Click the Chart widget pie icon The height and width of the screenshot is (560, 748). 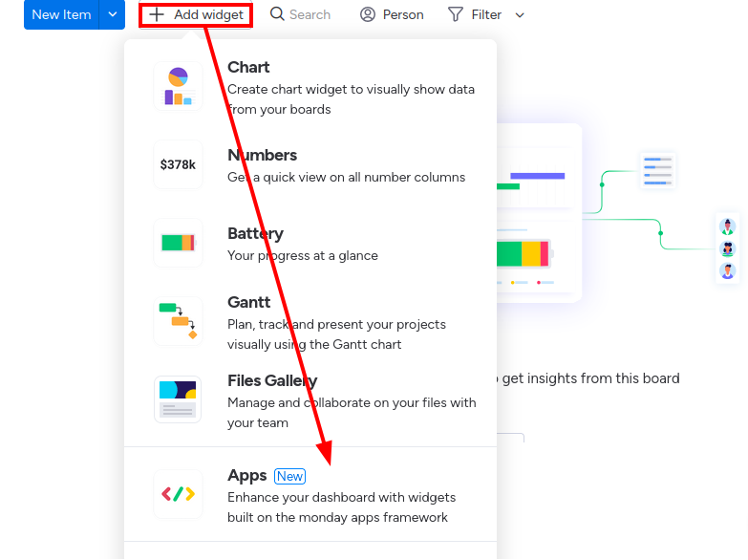(178, 86)
